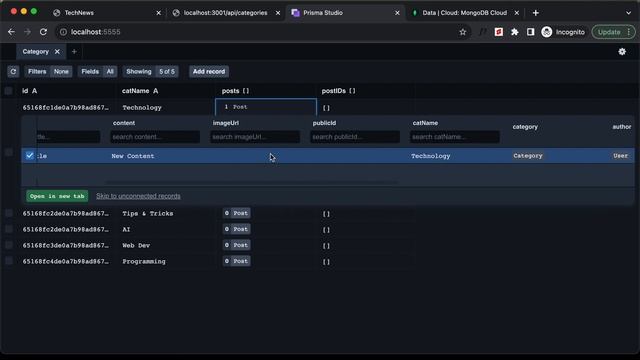
Task: Switch to Data Cloud MongoDB tab
Action: [464, 13]
